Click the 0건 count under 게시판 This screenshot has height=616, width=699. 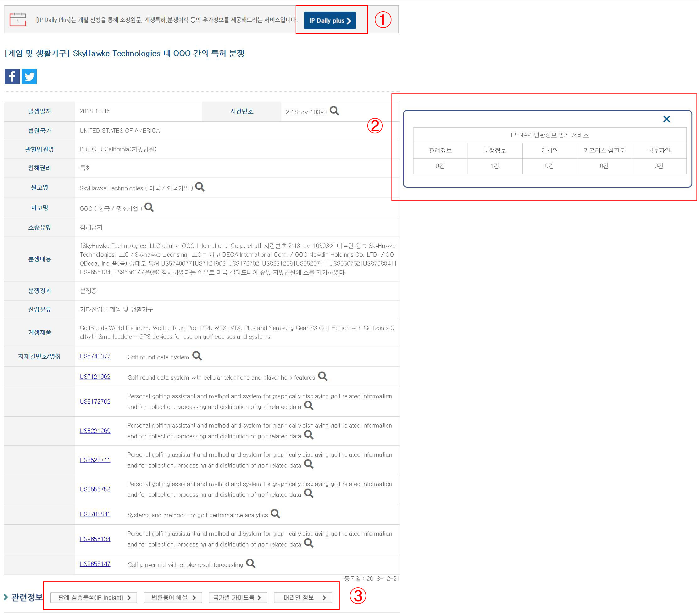click(549, 166)
